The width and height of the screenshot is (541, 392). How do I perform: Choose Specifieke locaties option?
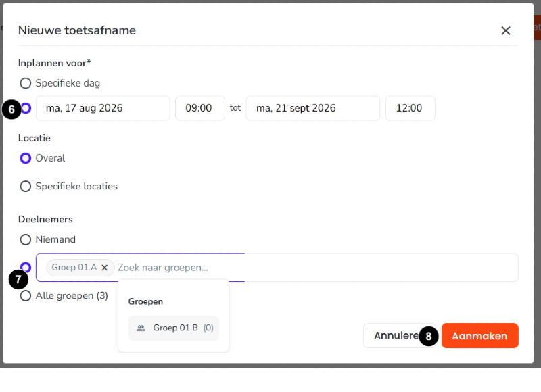pos(26,186)
